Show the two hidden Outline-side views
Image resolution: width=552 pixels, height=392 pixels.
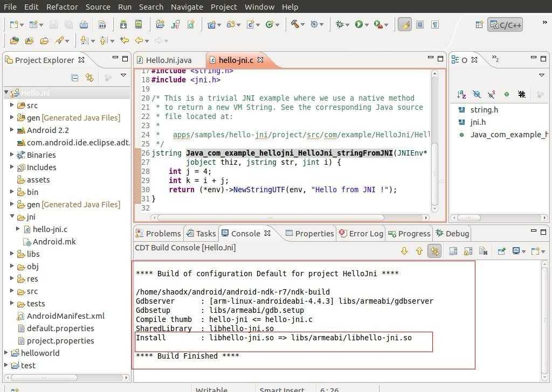tap(495, 59)
